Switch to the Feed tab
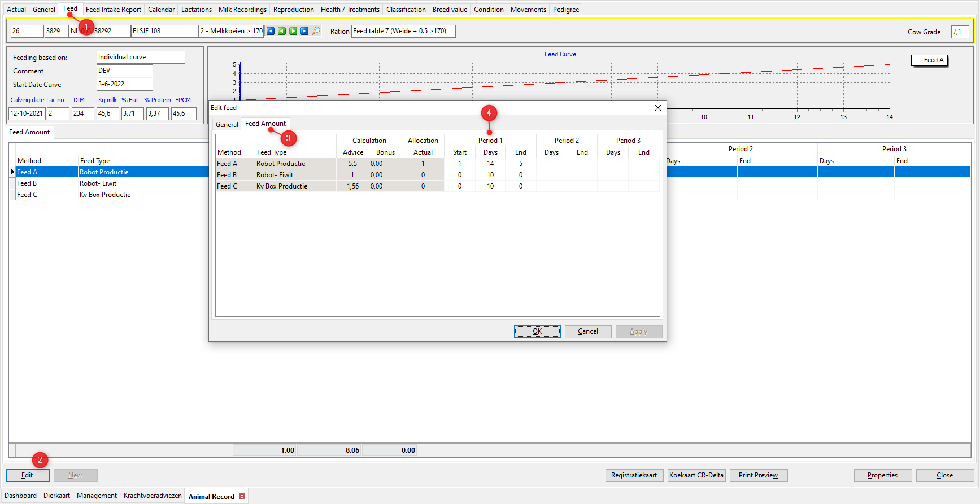The image size is (980, 504). coord(71,8)
